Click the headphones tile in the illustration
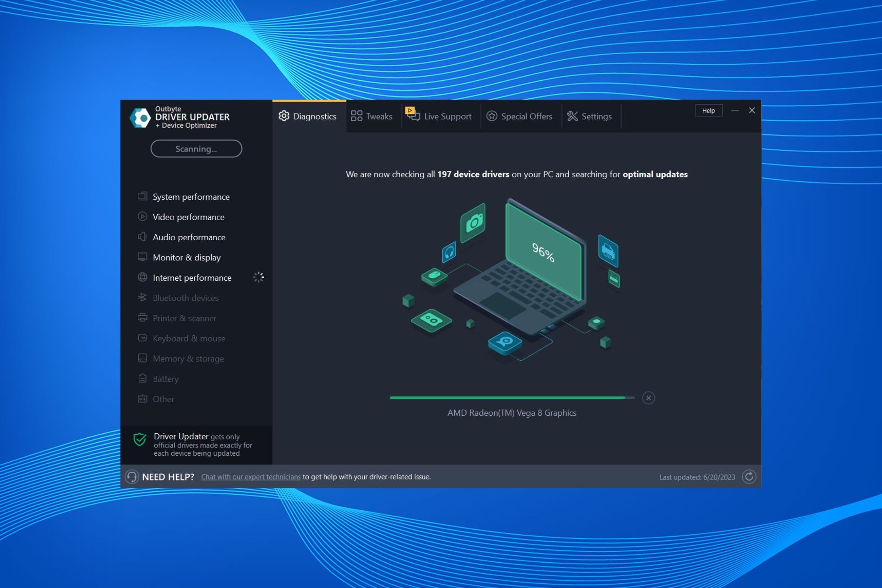The image size is (882, 588). click(x=449, y=252)
